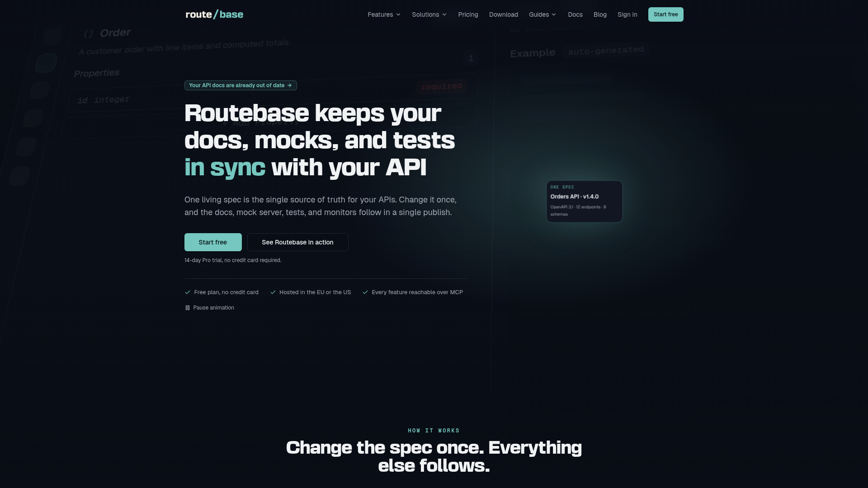Viewport: 868px width, 488px height.
Task: Click the Orders API v1.4.0 spec card
Action: point(584,202)
